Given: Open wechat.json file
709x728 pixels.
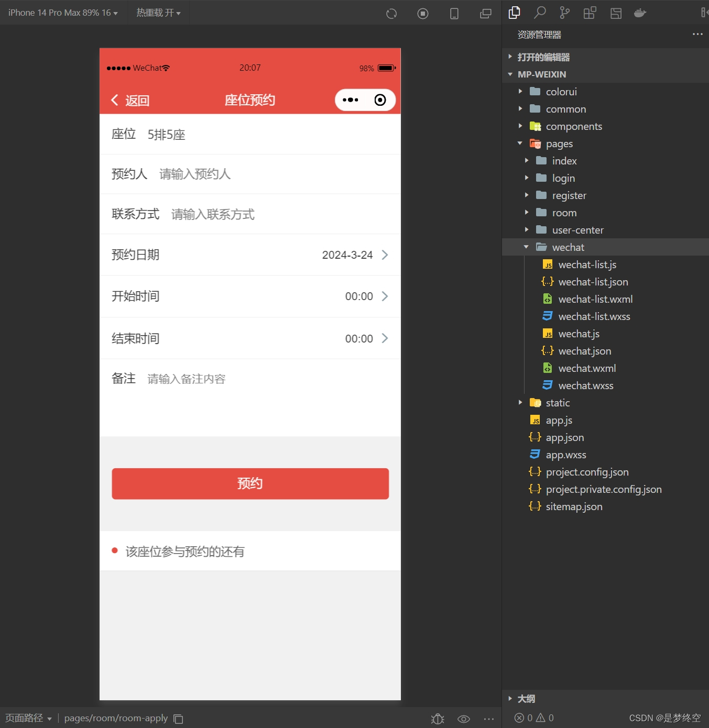Looking at the screenshot, I should [x=605, y=351].
